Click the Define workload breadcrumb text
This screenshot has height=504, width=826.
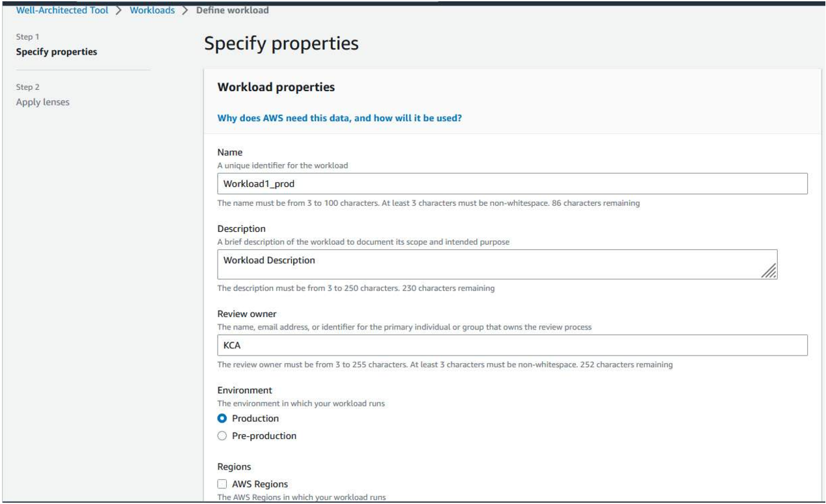[x=233, y=10]
